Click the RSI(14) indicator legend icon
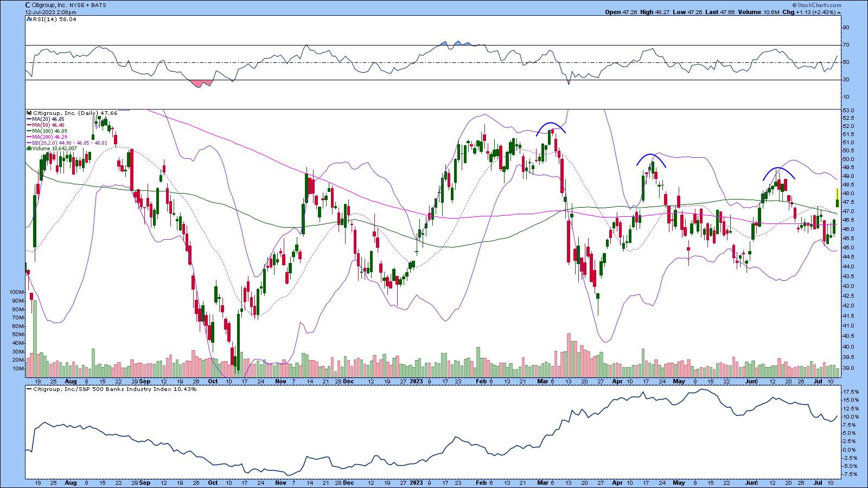The width and height of the screenshot is (868, 488). click(28, 19)
